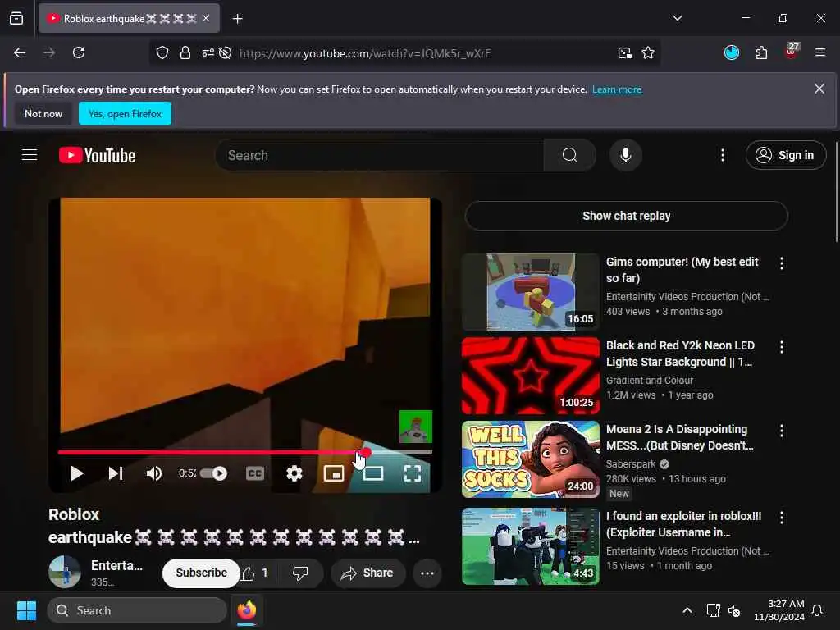Open the Extensions puzzle menu
The height and width of the screenshot is (630, 840).
pos(761,52)
